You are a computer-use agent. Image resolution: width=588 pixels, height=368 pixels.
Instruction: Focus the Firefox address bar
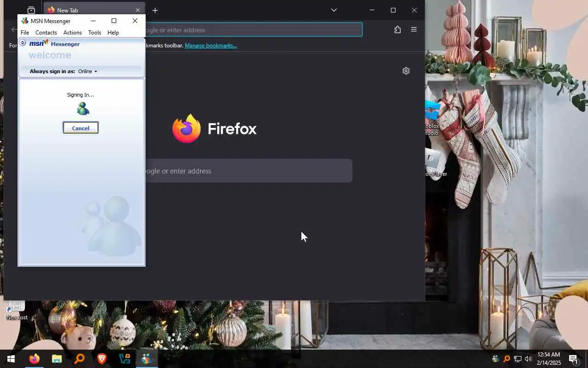click(254, 30)
